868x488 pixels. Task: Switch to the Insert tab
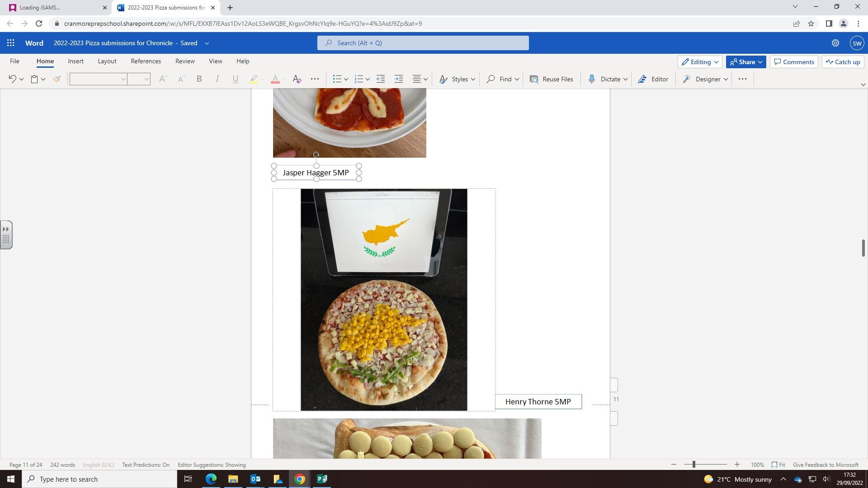tap(75, 61)
